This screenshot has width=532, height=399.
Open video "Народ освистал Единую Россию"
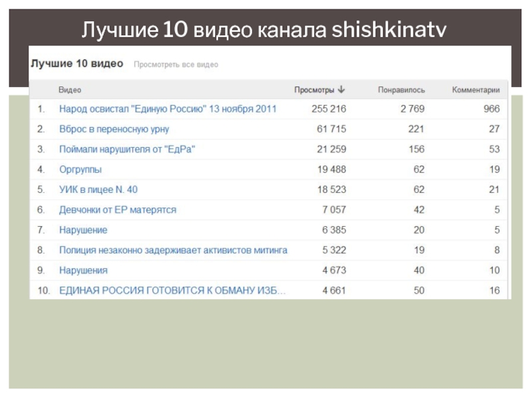pyautogui.click(x=168, y=108)
